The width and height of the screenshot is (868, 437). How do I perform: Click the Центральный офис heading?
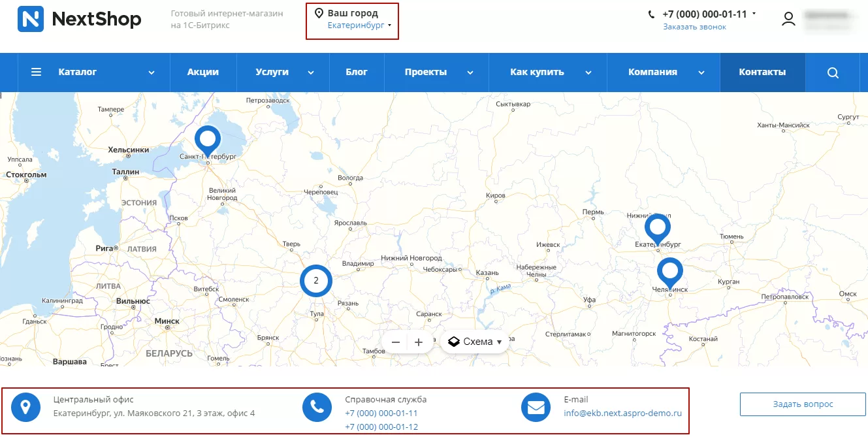point(93,399)
